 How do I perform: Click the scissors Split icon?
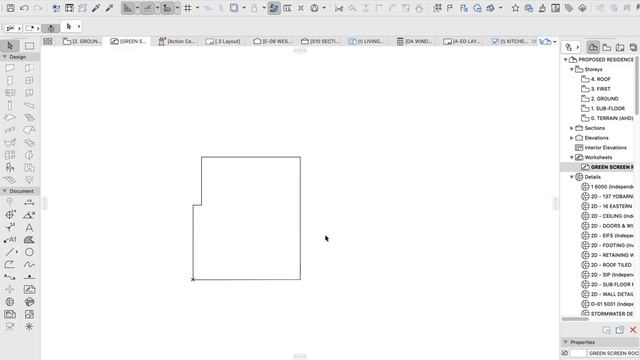pyautogui.click(x=339, y=8)
